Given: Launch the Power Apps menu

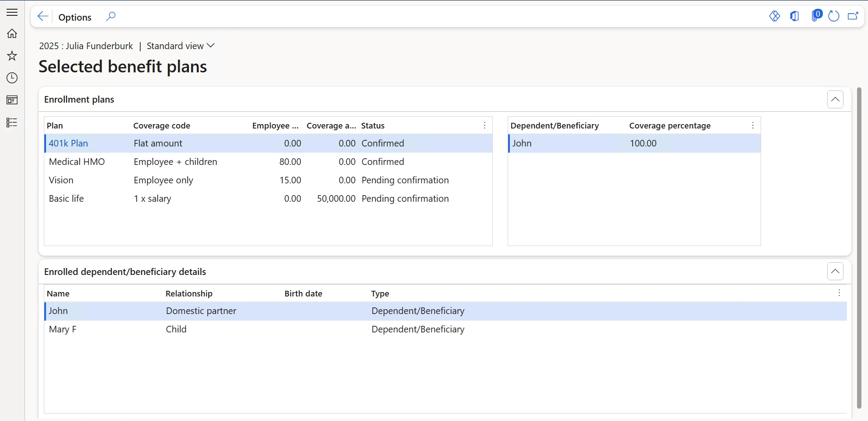Looking at the screenshot, I should [774, 16].
